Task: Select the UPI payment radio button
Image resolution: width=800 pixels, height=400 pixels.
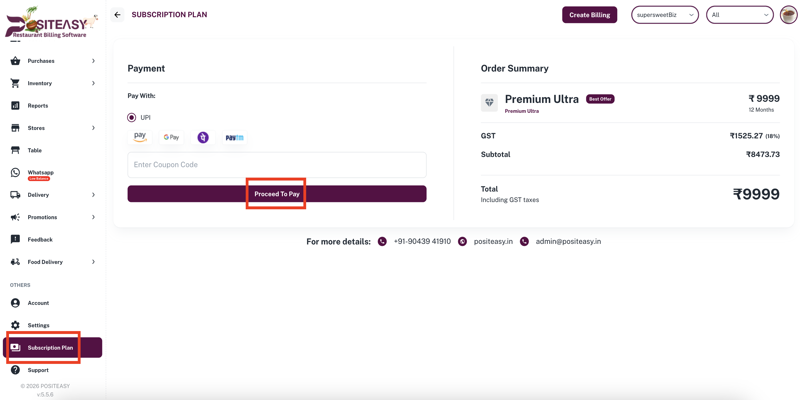Action: pos(132,117)
